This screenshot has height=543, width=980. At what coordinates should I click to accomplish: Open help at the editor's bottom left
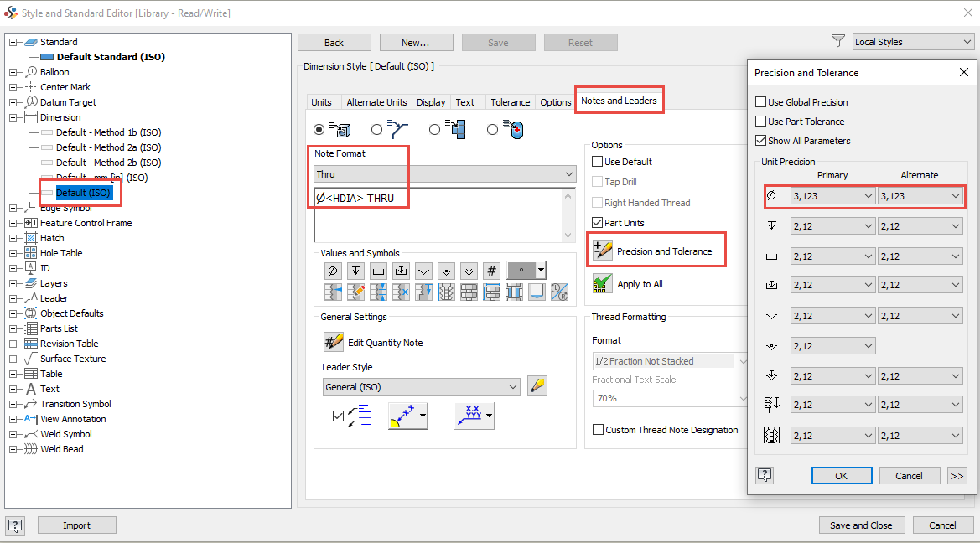coord(15,525)
